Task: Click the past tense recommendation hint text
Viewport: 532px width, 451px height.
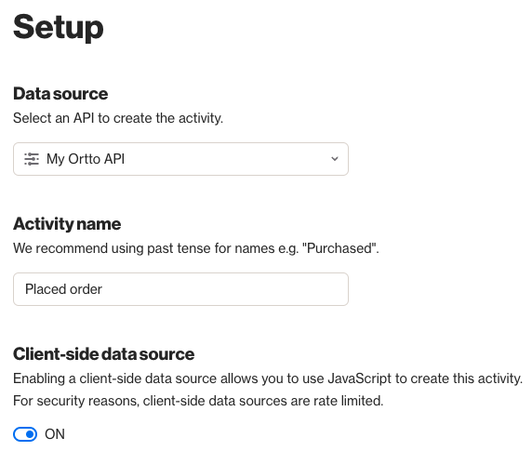Action: (196, 248)
